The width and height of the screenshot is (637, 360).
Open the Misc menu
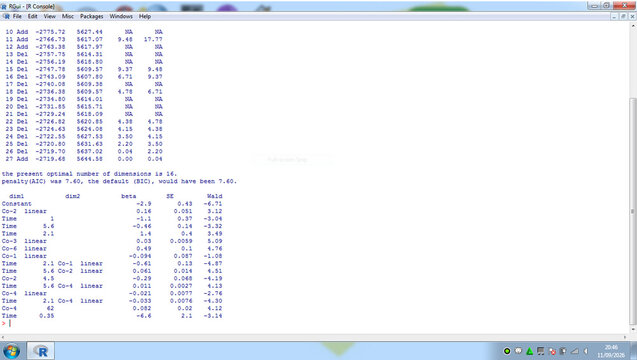68,16
